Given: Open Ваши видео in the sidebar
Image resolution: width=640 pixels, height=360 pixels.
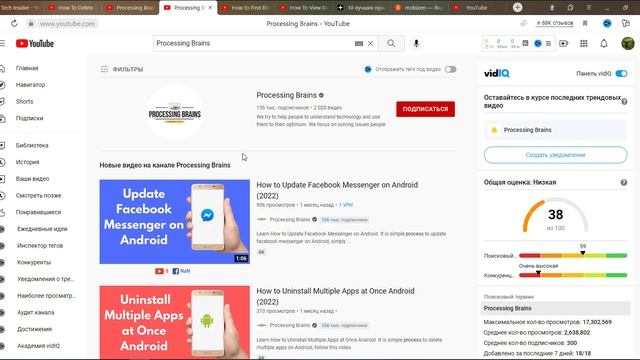Looking at the screenshot, I should (32, 179).
